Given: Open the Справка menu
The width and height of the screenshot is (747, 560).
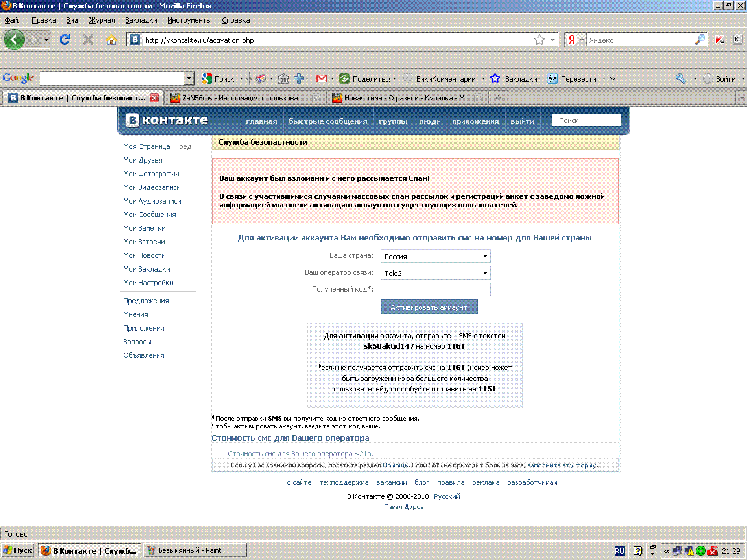Looking at the screenshot, I should (x=236, y=20).
